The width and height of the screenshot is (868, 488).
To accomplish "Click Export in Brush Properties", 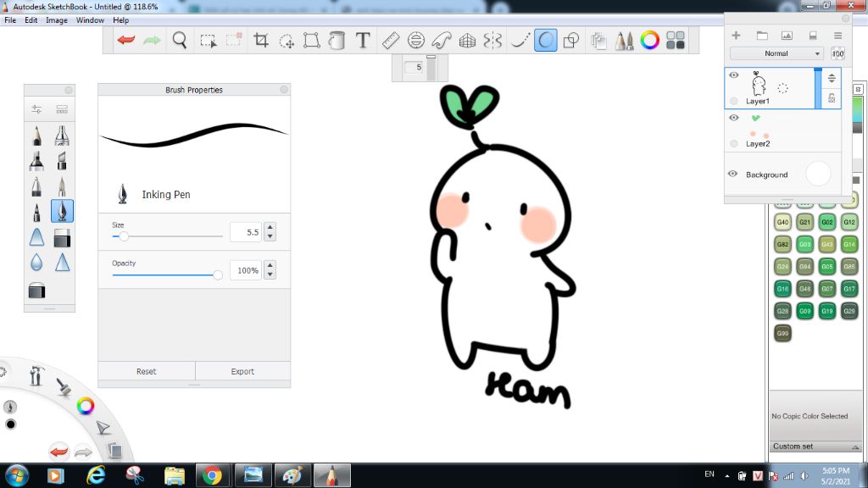I will point(242,371).
